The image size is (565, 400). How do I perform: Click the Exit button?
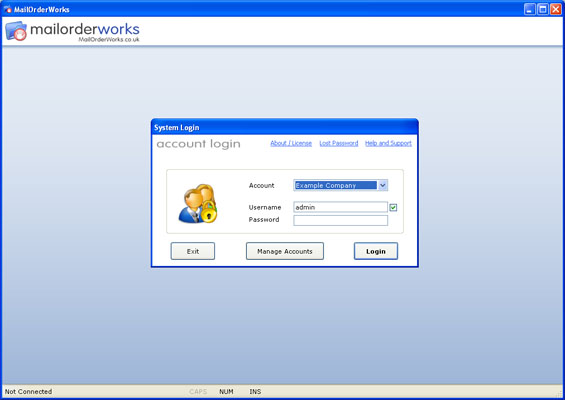click(x=193, y=251)
